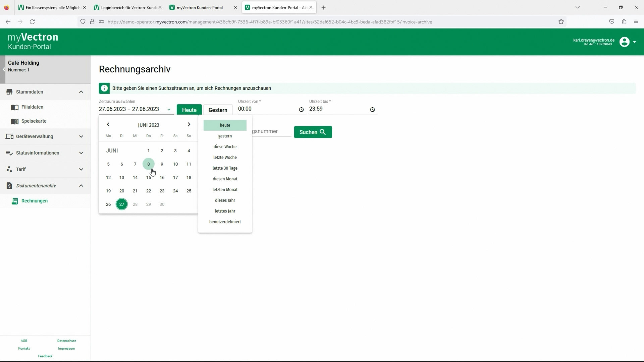Screen dimensions: 644x362
Task: Pick June 15 in the calendar
Action: [x=148, y=178]
